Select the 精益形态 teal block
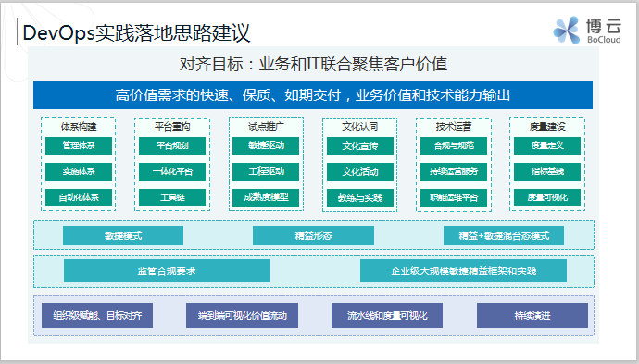Screen dimensions: 639x364 313,235
